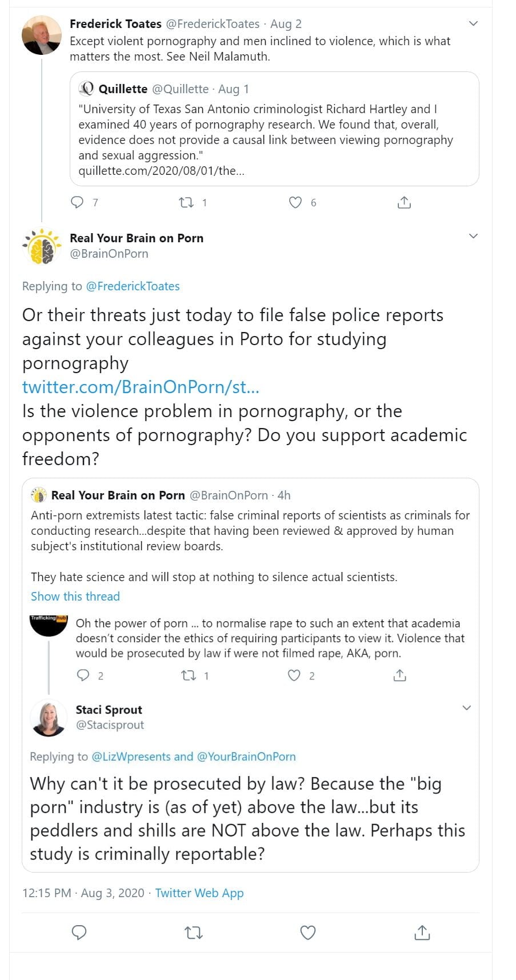Viewport: 516px width, 980px height.
Task: Like the Trafficking hub reply tweet
Action: [x=294, y=676]
